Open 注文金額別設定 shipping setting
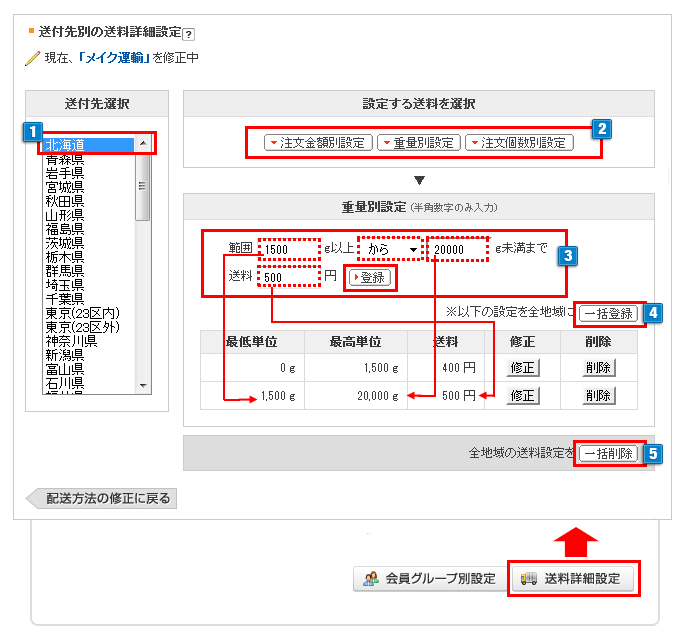Image resolution: width=682 pixels, height=634 pixels. pos(318,143)
